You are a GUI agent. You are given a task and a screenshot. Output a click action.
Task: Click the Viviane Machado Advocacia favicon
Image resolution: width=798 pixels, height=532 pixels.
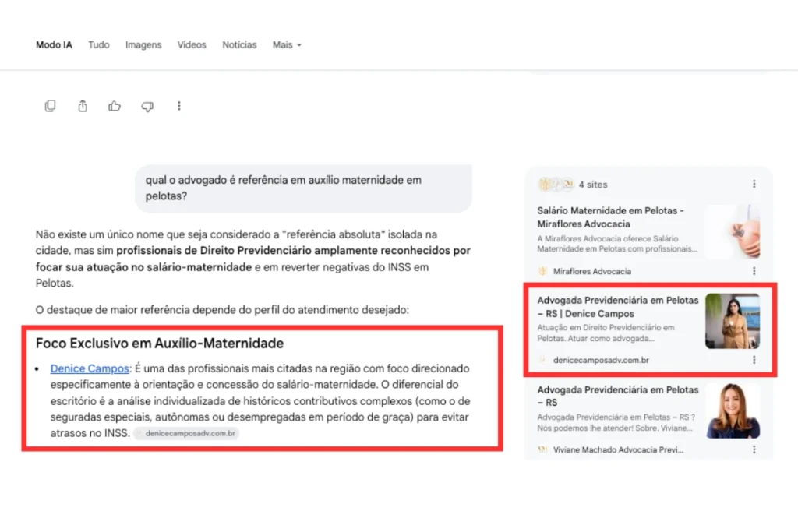542,449
